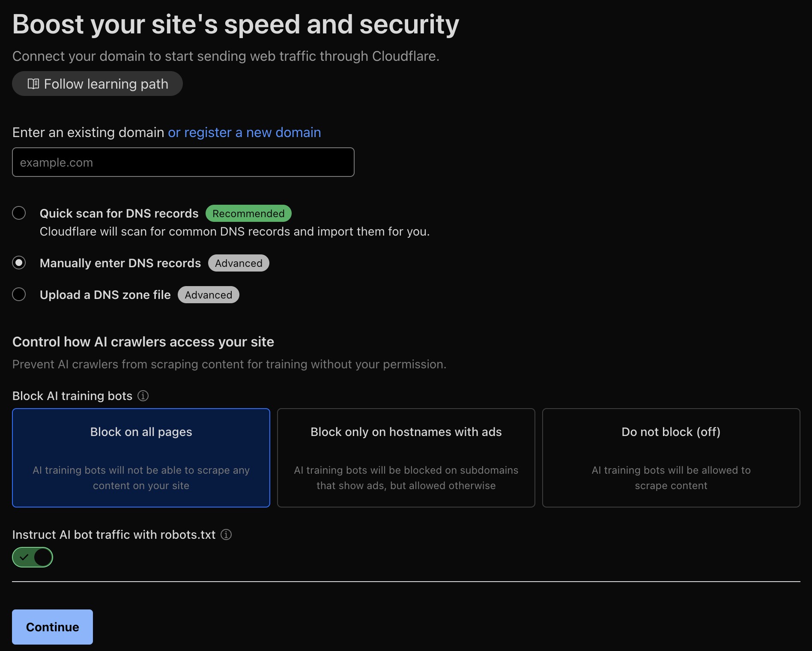
Task: Click the green Recommended badge
Action: click(x=248, y=213)
